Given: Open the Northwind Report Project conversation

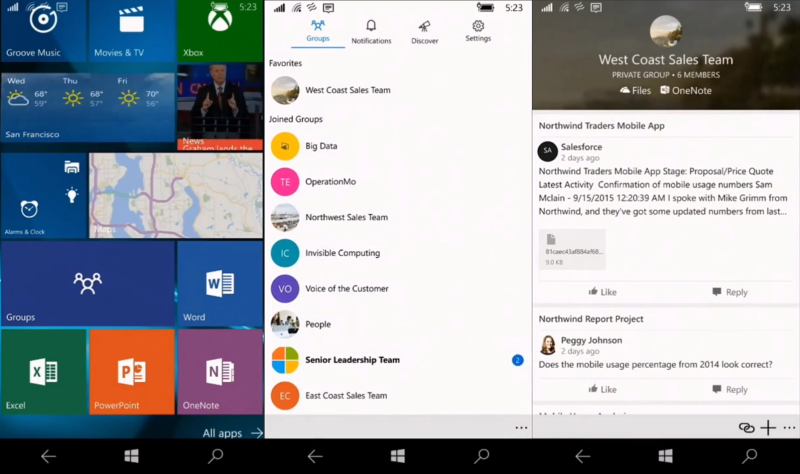Looking at the screenshot, I should click(x=591, y=319).
